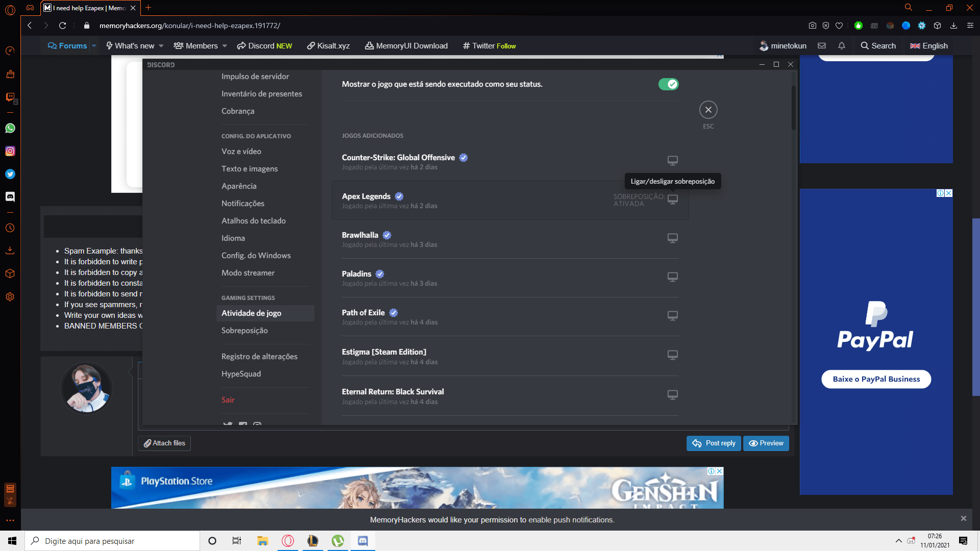Expand Forums dropdown arrow
The height and width of the screenshot is (551, 980).
(x=94, y=46)
